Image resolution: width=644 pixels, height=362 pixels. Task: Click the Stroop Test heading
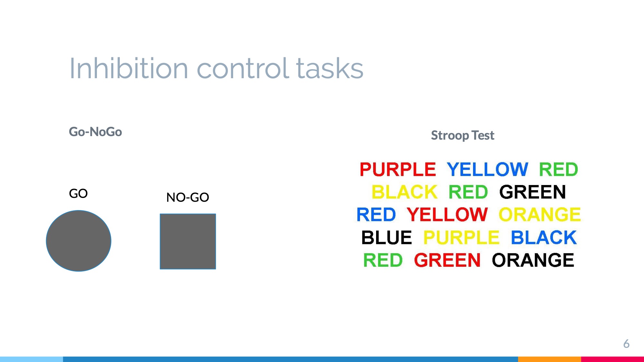462,135
